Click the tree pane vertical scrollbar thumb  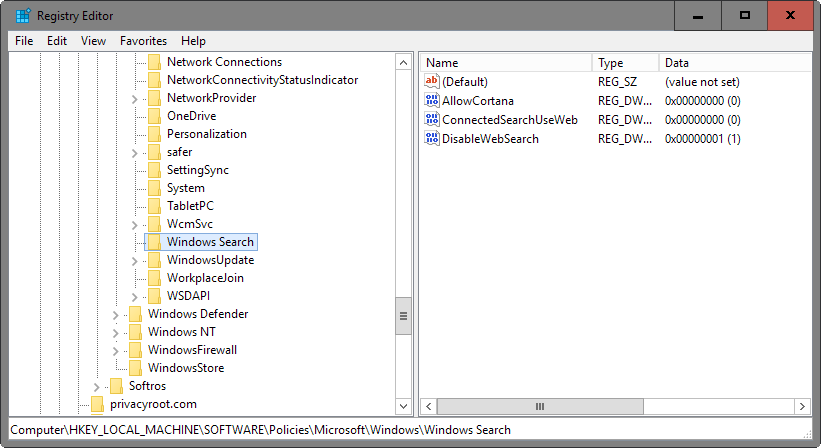(x=403, y=316)
